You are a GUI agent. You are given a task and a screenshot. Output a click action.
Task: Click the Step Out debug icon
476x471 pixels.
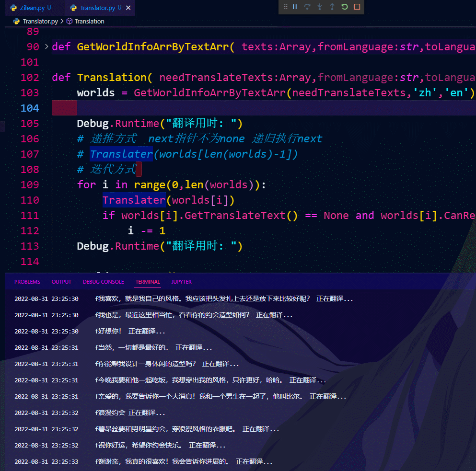tap(332, 7)
